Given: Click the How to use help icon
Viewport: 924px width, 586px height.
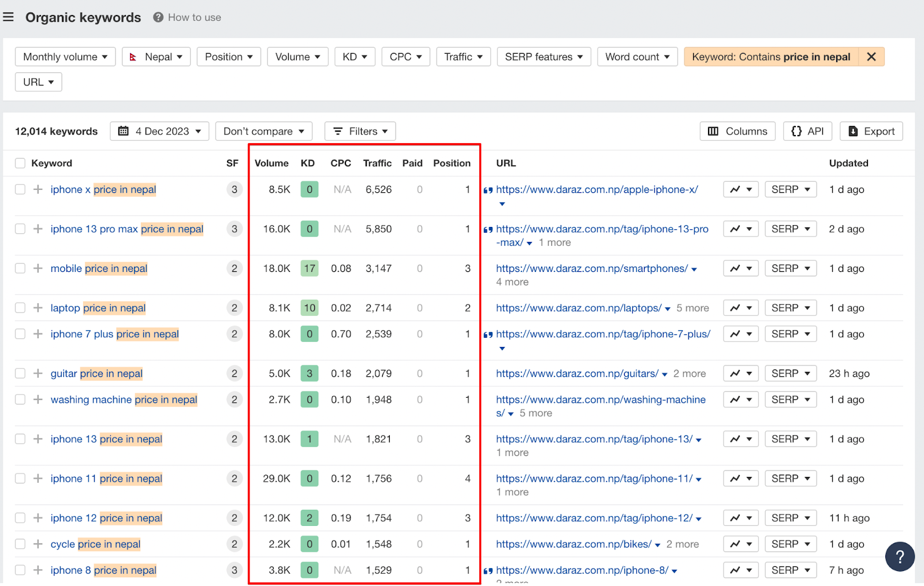Looking at the screenshot, I should (x=158, y=17).
